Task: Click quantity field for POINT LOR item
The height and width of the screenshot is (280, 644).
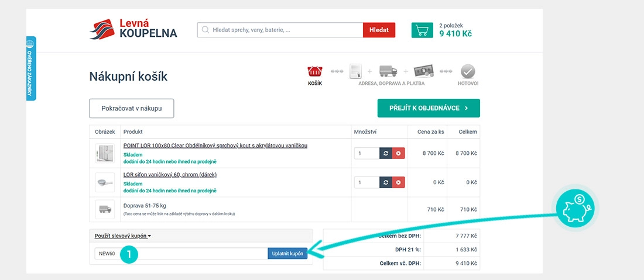Action: pos(366,153)
